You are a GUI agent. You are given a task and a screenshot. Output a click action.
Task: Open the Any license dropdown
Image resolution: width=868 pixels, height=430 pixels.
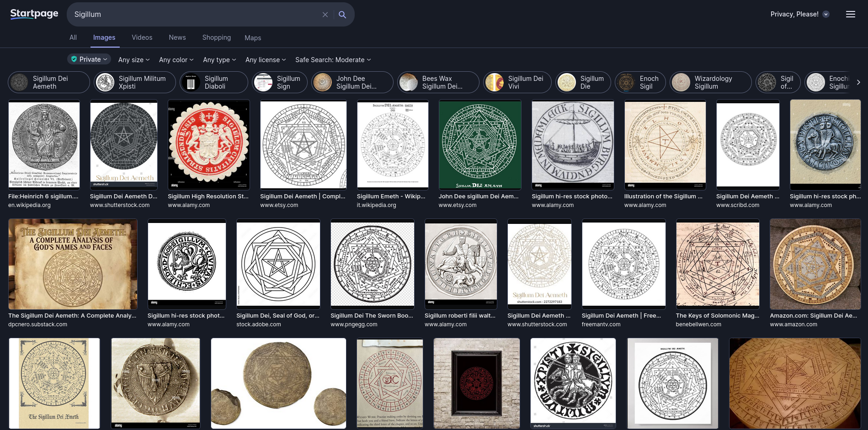coord(266,60)
